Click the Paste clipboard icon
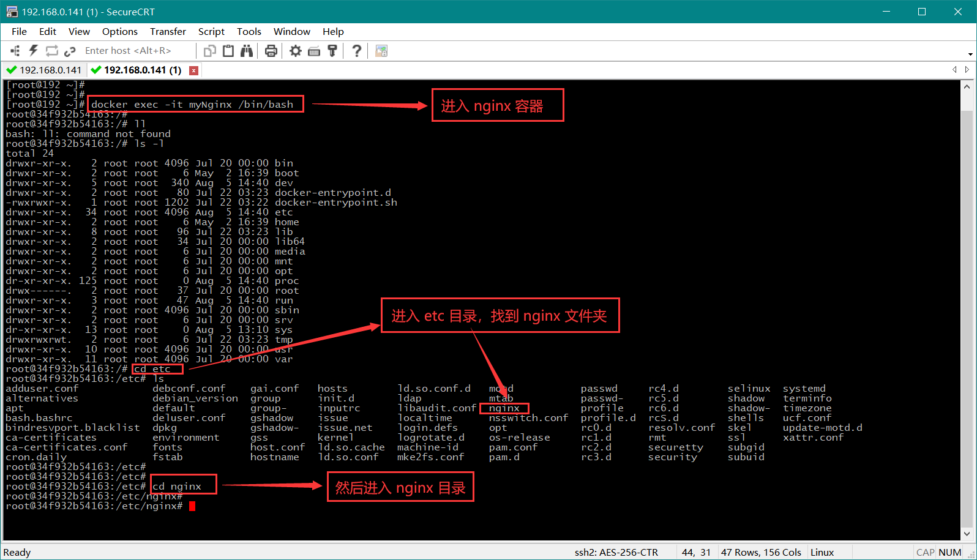 click(228, 51)
